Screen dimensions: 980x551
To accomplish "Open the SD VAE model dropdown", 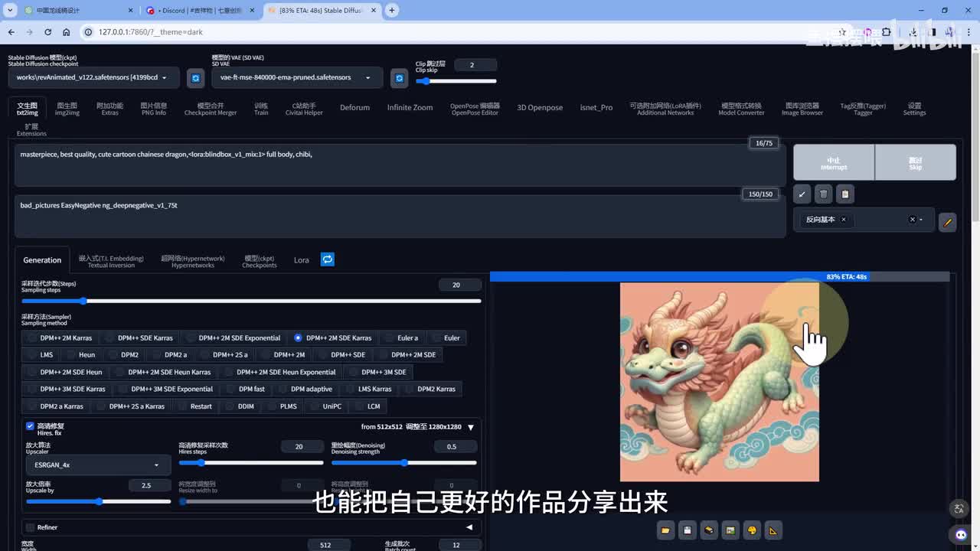I will click(x=296, y=78).
